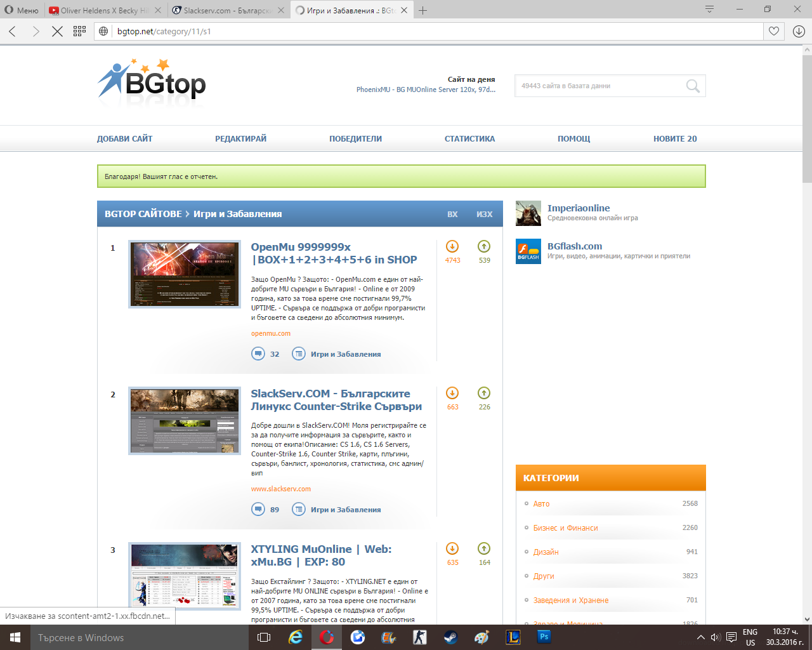Open the SlackServ.COM site title link
The height and width of the screenshot is (650, 812).
[336, 400]
